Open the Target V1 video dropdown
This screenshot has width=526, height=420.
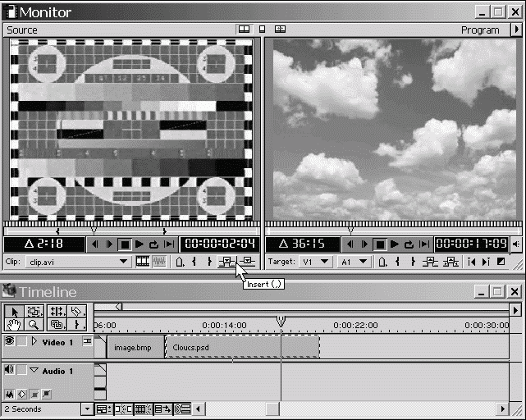[316, 262]
